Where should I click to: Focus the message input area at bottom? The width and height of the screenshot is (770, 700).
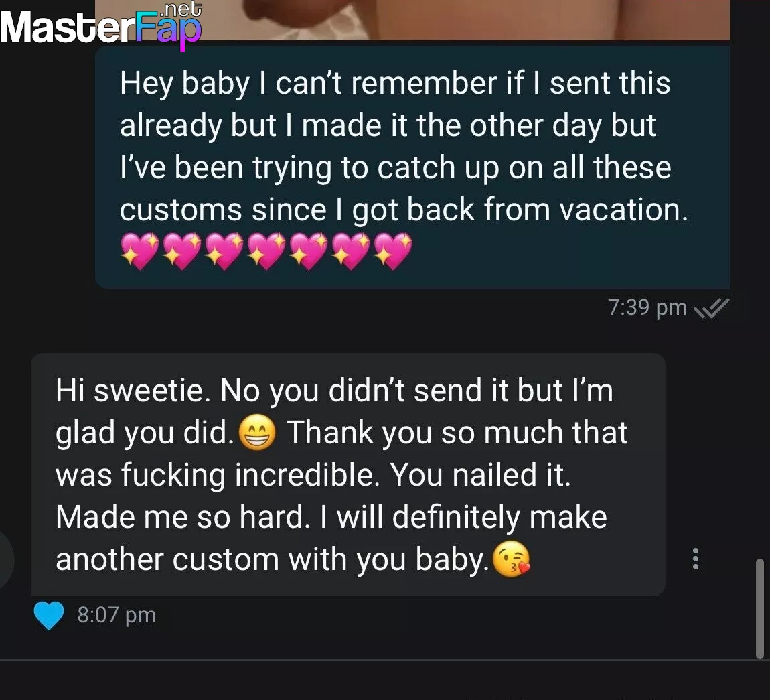385,681
